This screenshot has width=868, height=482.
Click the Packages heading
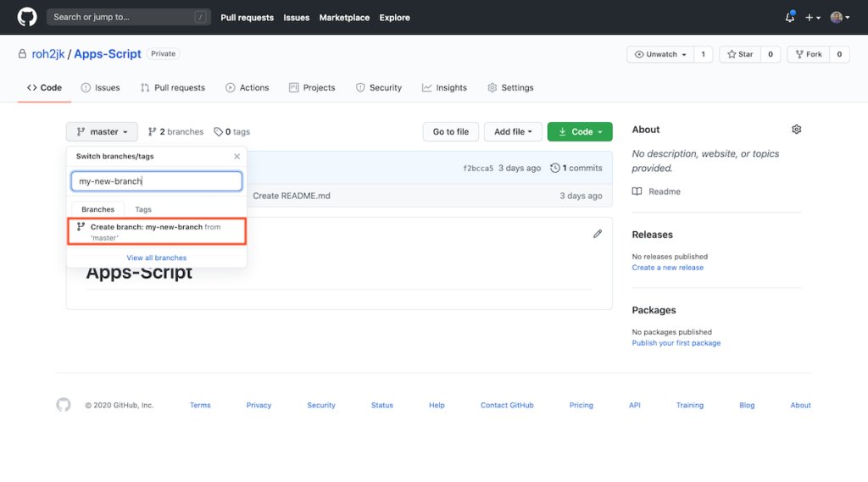654,310
